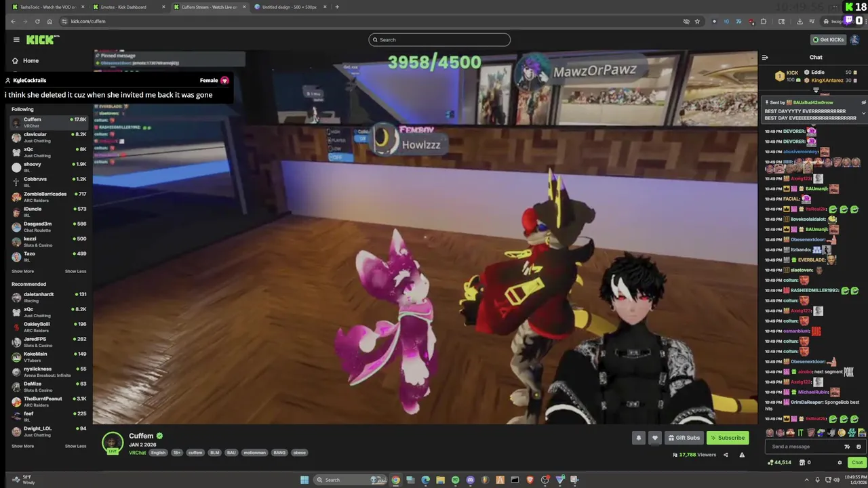Click Show More under Recommended
Viewport: 868px width, 488px height.
tap(22, 446)
